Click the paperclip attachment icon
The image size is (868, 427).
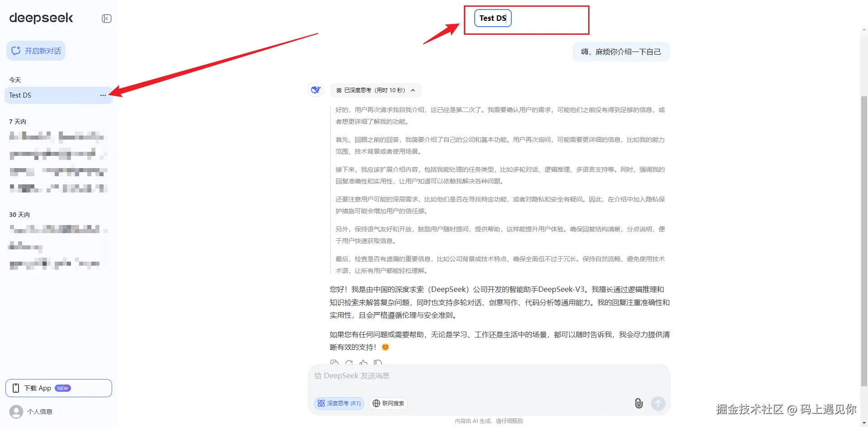coord(639,404)
